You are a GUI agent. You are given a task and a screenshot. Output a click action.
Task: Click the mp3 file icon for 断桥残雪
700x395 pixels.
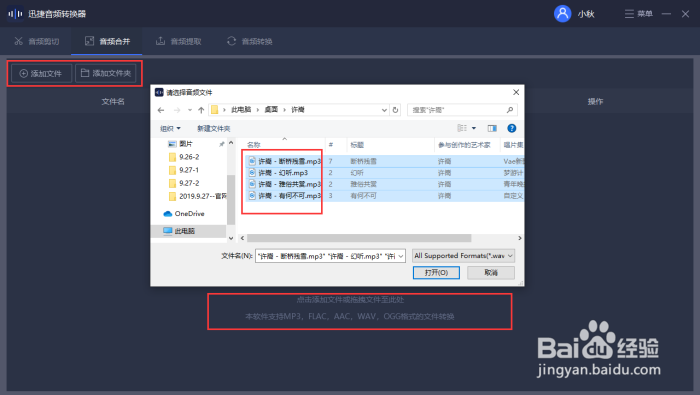tap(252, 161)
